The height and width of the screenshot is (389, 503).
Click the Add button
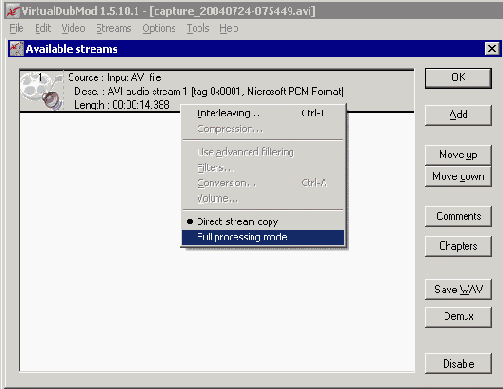click(x=458, y=115)
